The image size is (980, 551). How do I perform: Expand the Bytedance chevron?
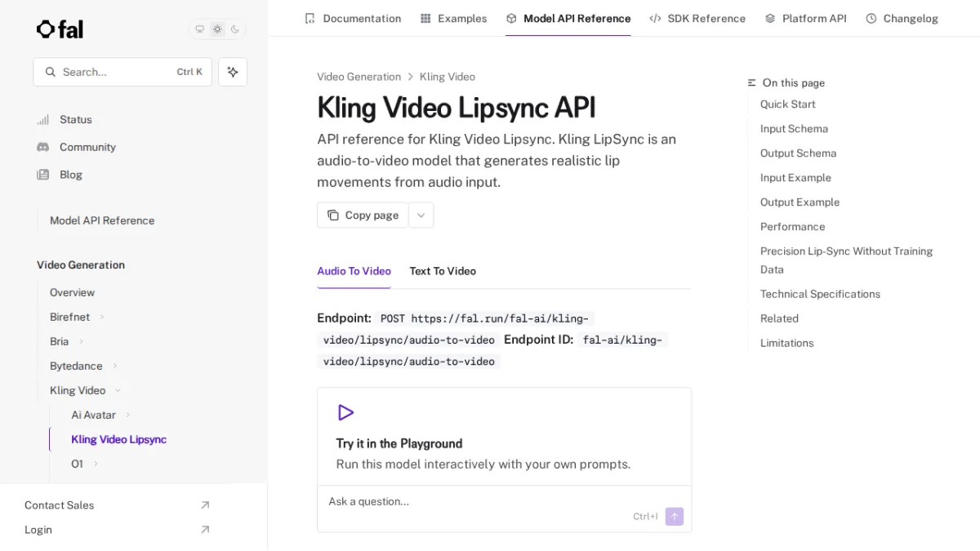(x=115, y=366)
